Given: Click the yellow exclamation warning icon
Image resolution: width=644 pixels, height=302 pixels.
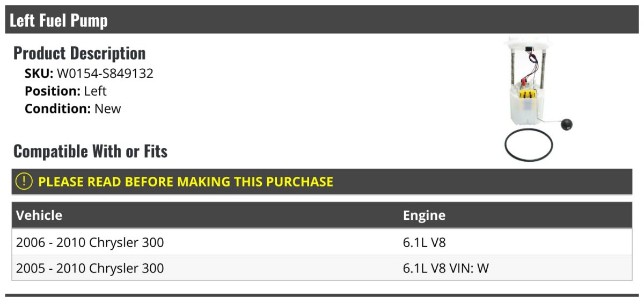Looking at the screenshot, I should point(24,182).
